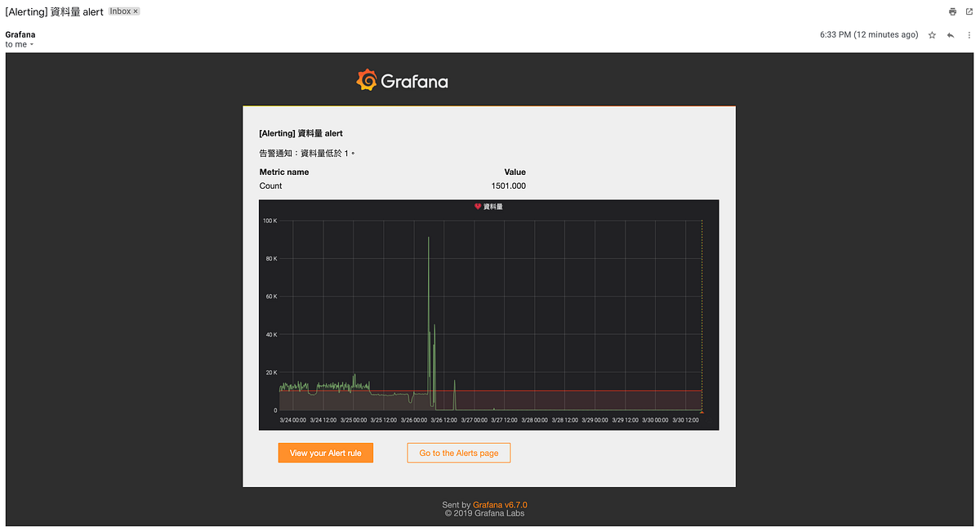The image size is (980, 532).
Task: Click the Inbox label chip
Action: pyautogui.click(x=120, y=11)
